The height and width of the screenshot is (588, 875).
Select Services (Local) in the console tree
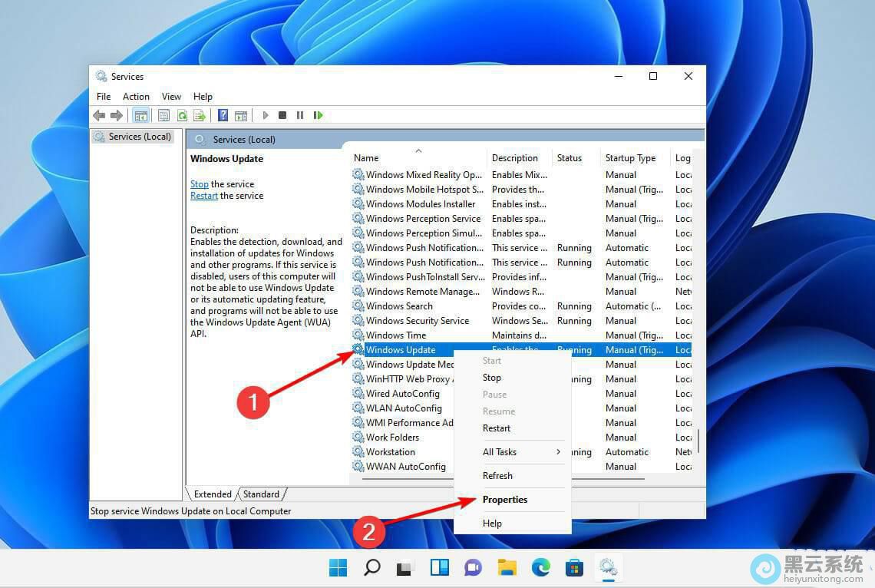click(x=139, y=137)
